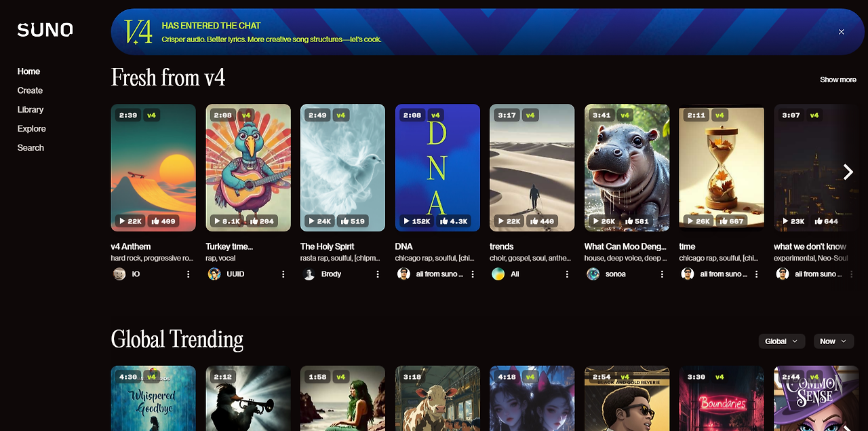Click the UUID user avatar
Screen dimensions: 868x431
[x=214, y=274]
